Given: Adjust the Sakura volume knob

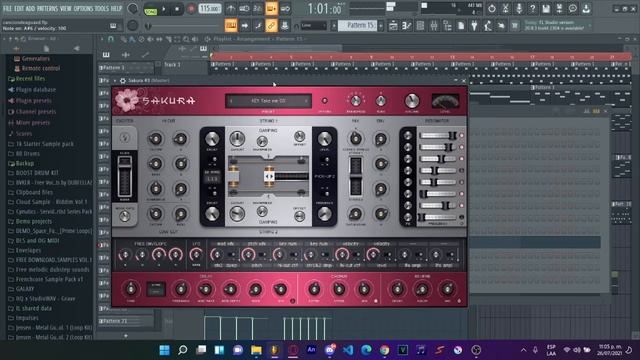Looking at the screenshot, I should click(x=411, y=100).
